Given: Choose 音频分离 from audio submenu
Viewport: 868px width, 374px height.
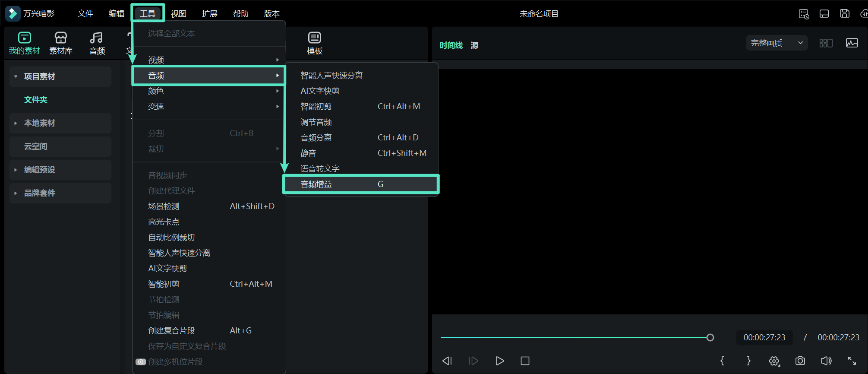Looking at the screenshot, I should click(361, 138).
